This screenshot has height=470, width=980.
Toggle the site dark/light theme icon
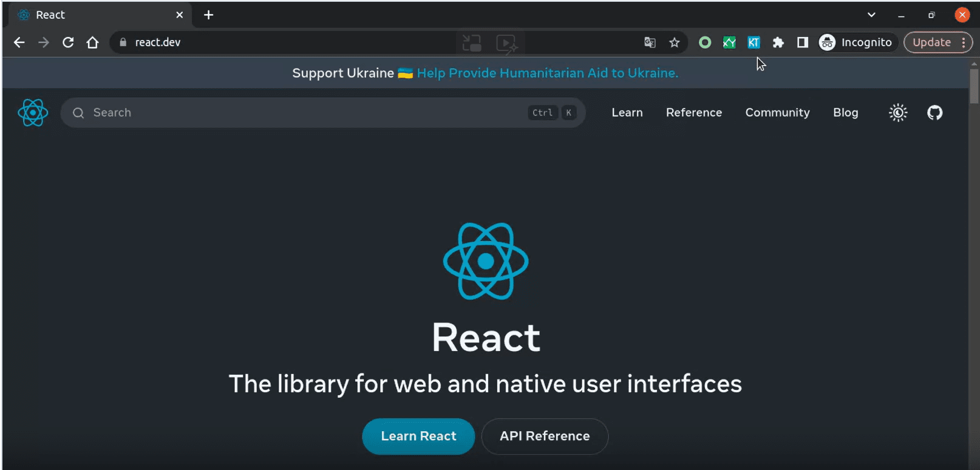(x=898, y=112)
